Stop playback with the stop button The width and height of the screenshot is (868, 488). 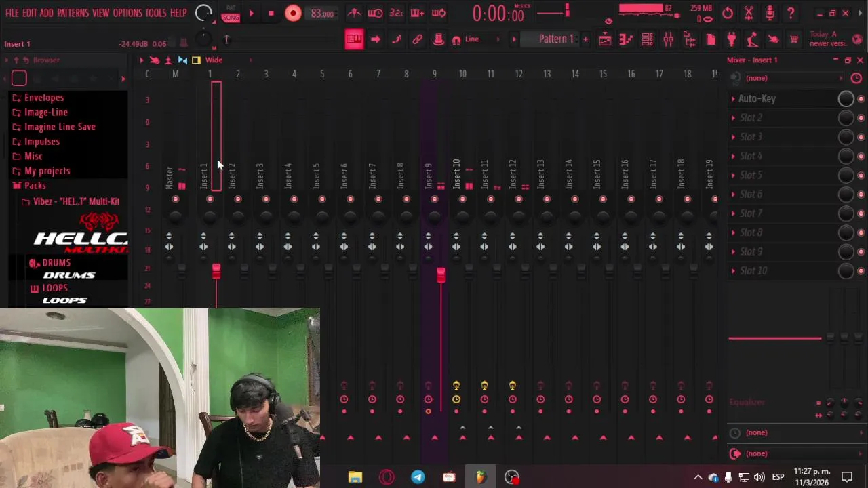[x=271, y=13]
